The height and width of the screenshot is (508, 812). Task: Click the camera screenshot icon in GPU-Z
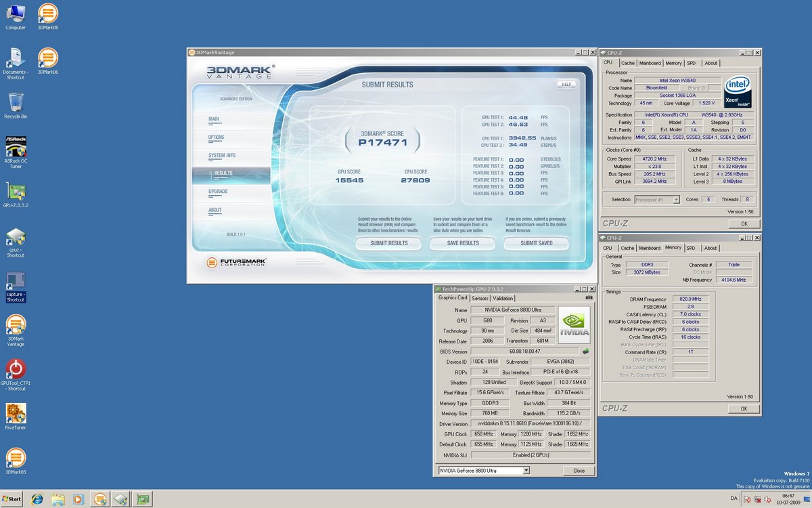589,297
